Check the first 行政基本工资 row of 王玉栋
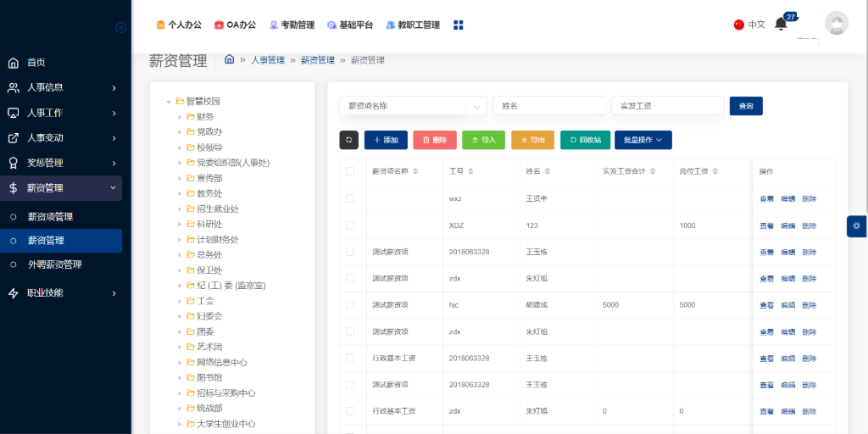Image resolution: width=868 pixels, height=434 pixels. point(350,358)
